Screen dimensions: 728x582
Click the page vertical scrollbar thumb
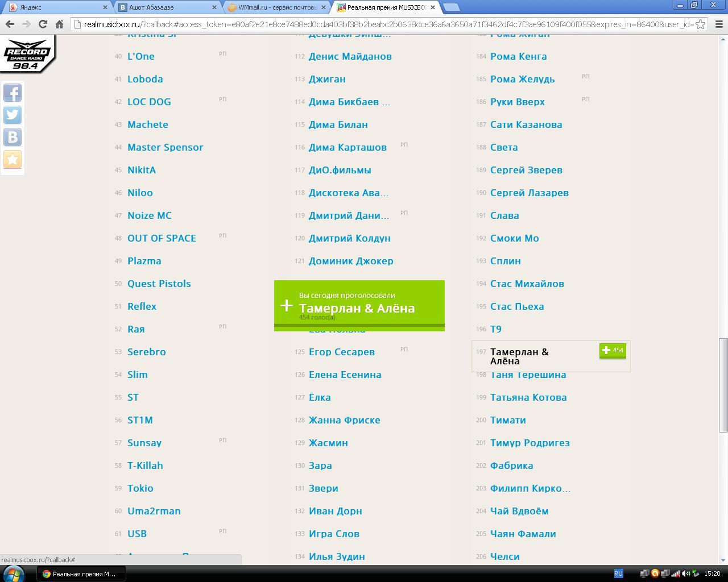[723, 385]
